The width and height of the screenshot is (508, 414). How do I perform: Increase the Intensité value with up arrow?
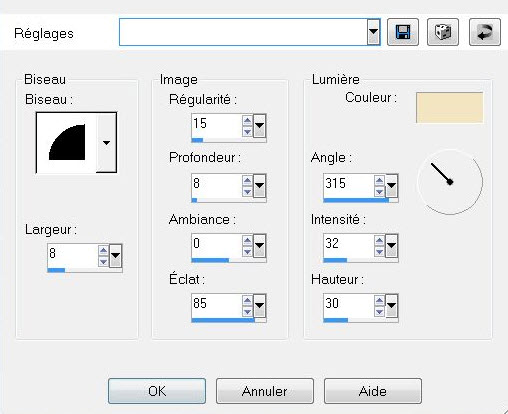coord(379,241)
